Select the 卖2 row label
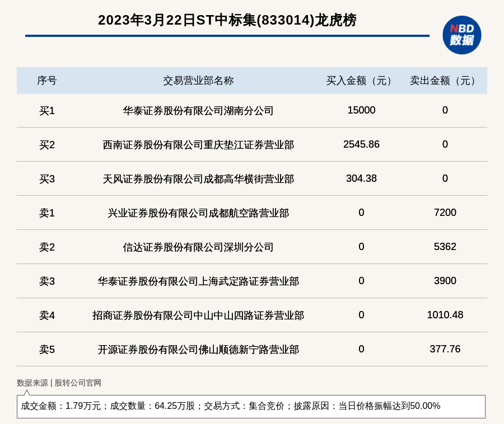 tap(47, 247)
